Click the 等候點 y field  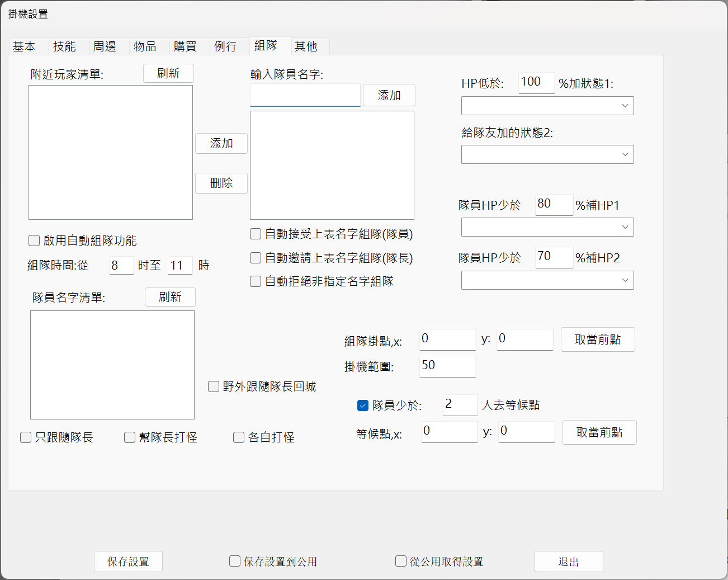(x=527, y=432)
